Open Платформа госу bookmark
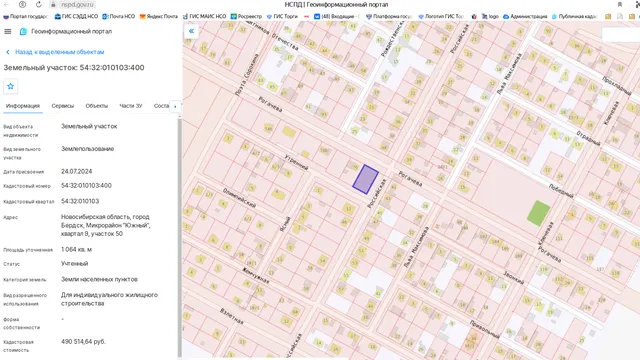 pyautogui.click(x=389, y=16)
